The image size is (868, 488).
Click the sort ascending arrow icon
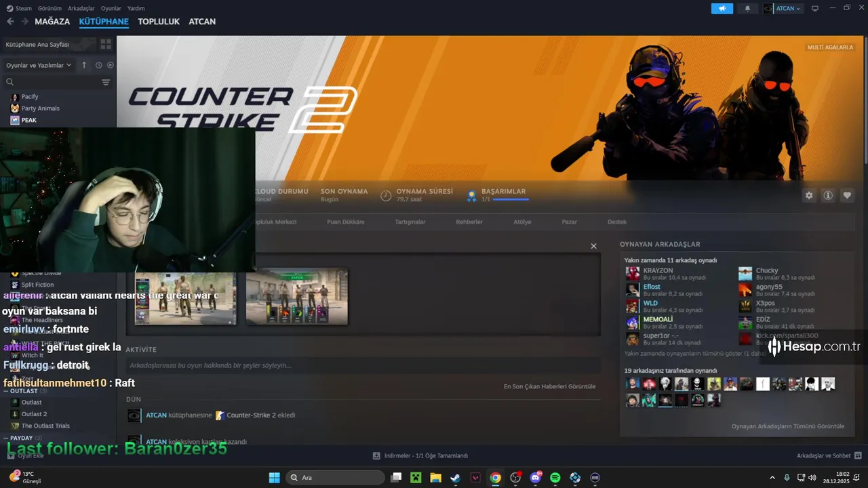tap(84, 65)
